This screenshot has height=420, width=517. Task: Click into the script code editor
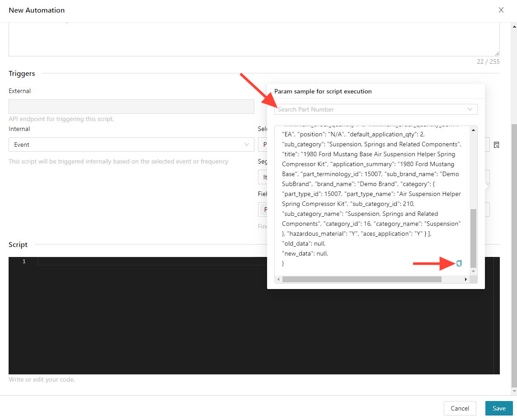tap(254, 316)
